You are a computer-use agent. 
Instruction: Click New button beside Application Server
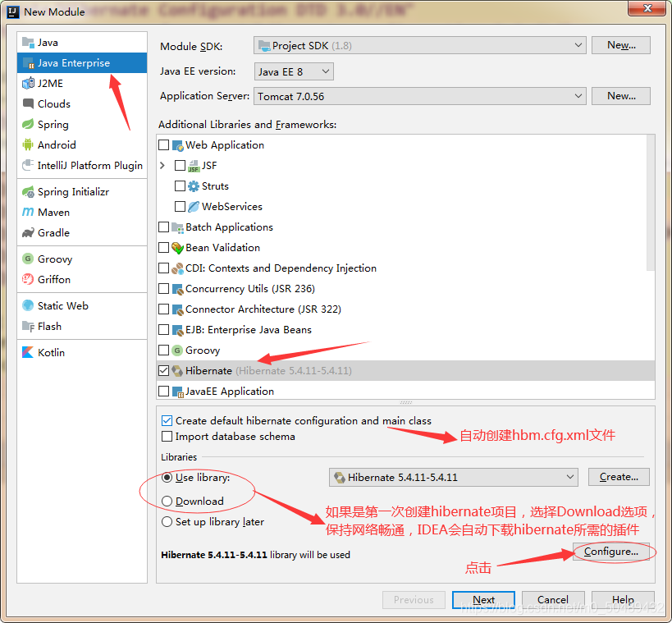[x=621, y=96]
